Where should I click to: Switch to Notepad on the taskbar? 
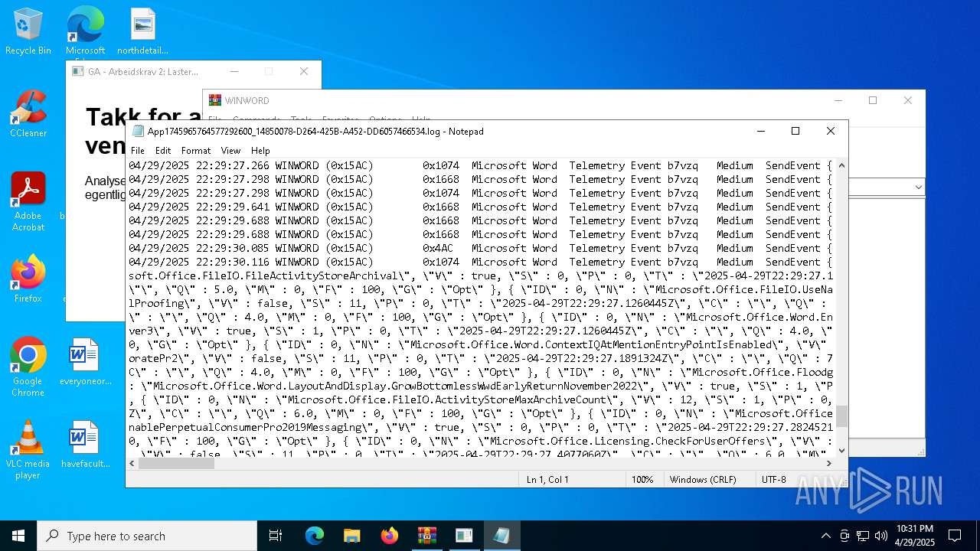(x=502, y=536)
